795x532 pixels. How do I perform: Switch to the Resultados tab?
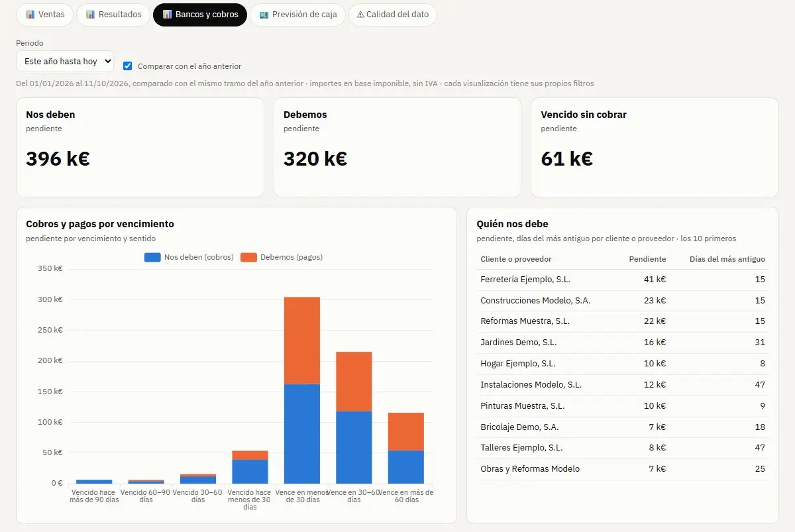coord(113,15)
